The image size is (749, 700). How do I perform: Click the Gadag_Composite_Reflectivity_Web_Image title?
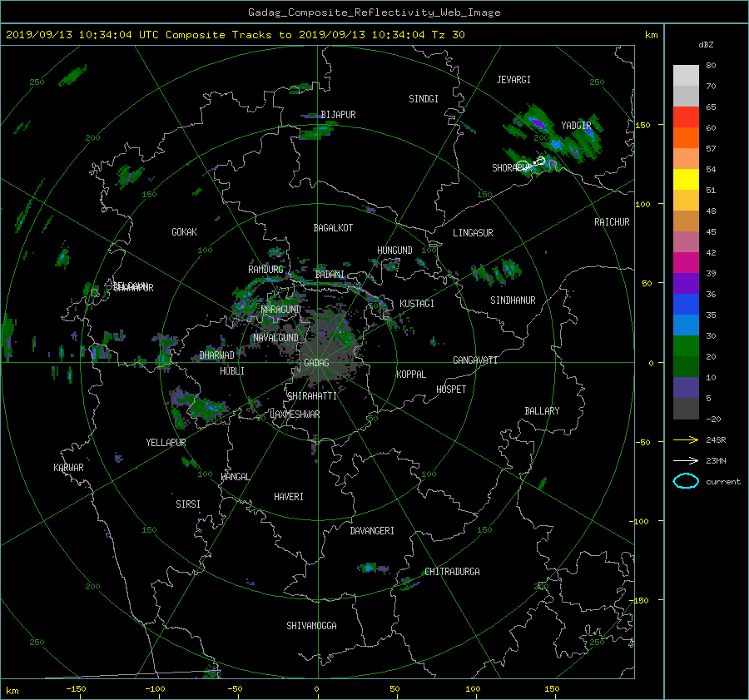click(374, 12)
